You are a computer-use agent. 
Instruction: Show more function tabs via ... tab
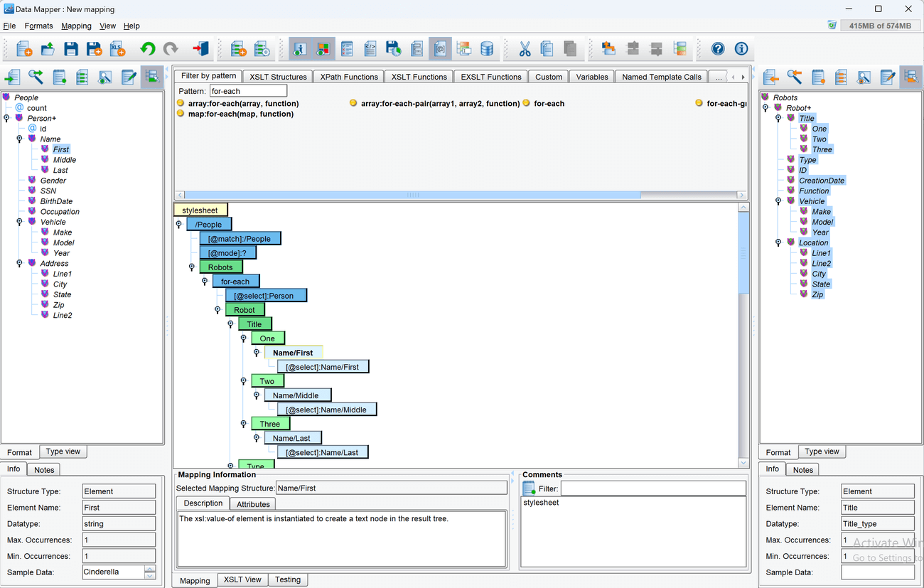[719, 77]
